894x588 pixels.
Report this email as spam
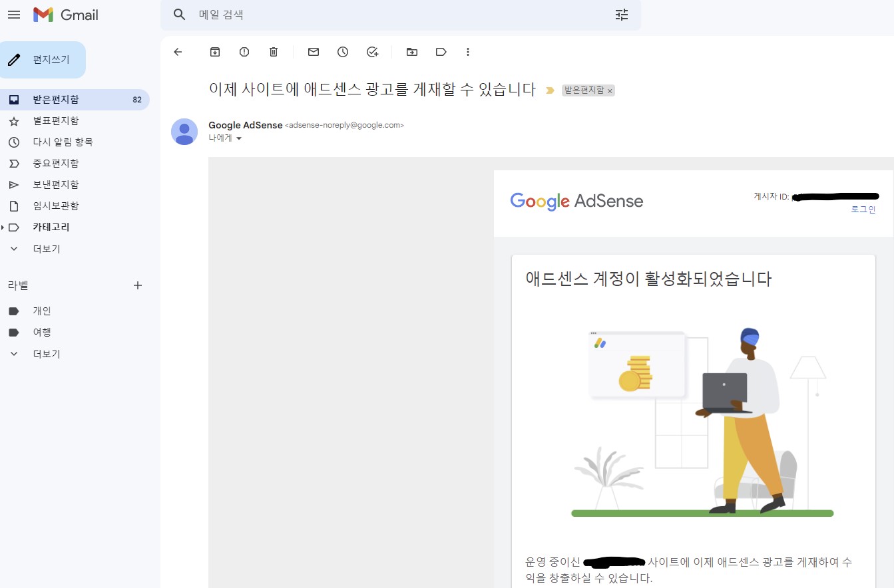[x=244, y=52]
